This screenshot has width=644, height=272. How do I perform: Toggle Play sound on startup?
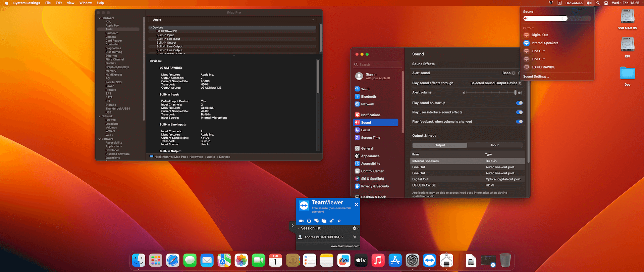tap(519, 103)
